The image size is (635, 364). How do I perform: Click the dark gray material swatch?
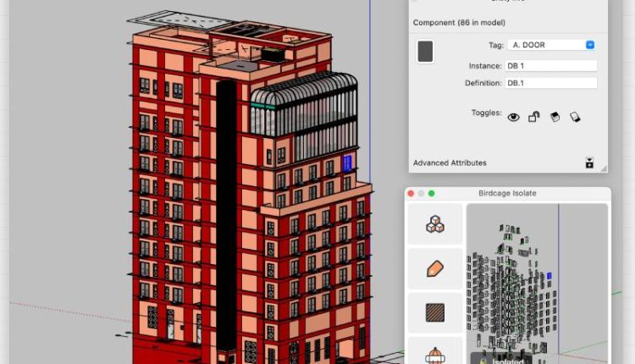pos(426,52)
